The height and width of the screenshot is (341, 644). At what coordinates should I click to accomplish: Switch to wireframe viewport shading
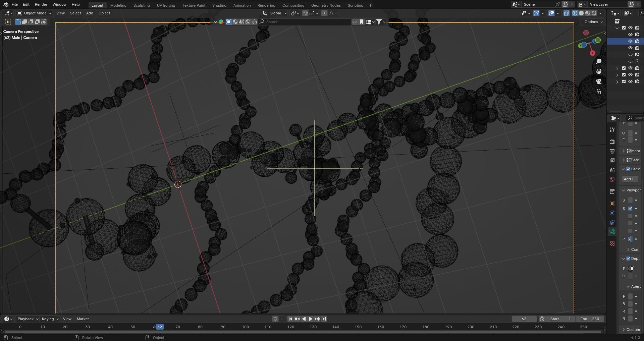[x=575, y=13]
